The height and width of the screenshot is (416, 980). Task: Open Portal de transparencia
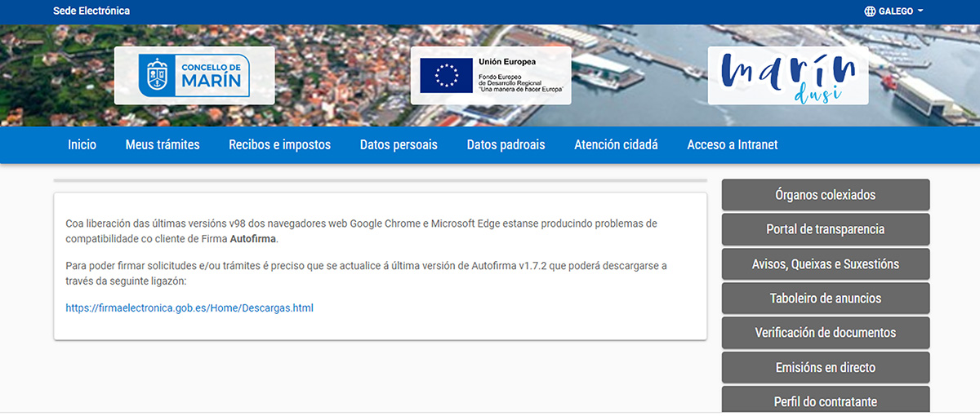(825, 229)
